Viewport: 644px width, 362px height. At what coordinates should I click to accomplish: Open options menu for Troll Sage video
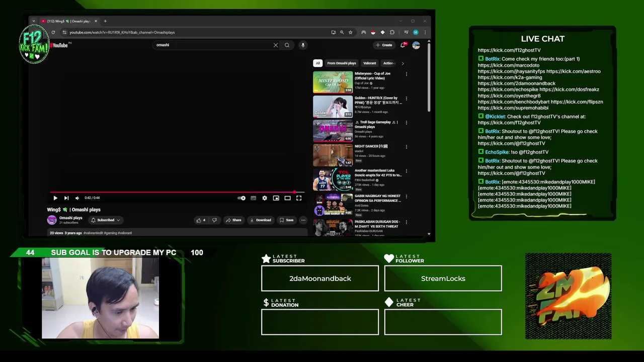coord(406,123)
